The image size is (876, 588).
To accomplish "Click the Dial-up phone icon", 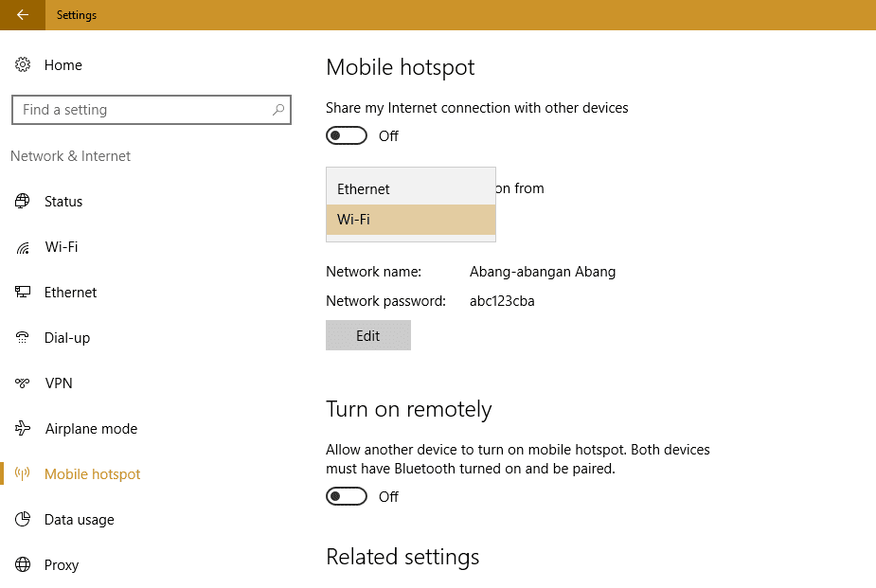I will point(23,337).
